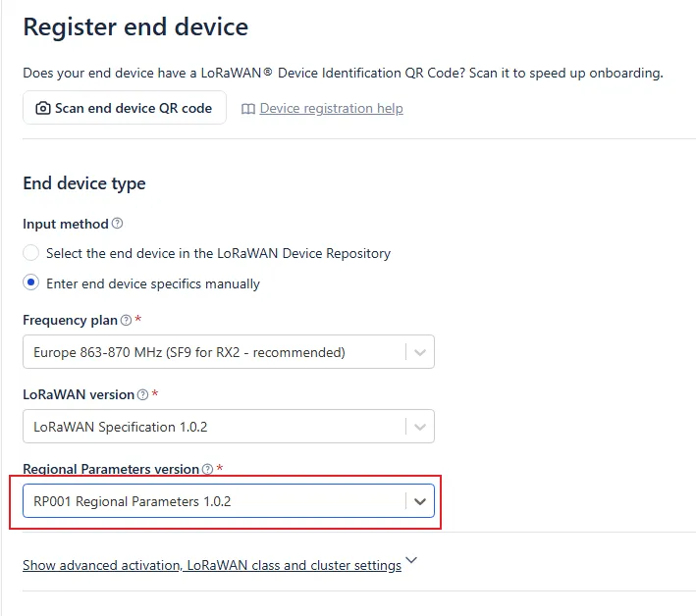Click Scan end device QR code button
Image resolution: width=696 pixels, height=616 pixels.
[x=125, y=108]
